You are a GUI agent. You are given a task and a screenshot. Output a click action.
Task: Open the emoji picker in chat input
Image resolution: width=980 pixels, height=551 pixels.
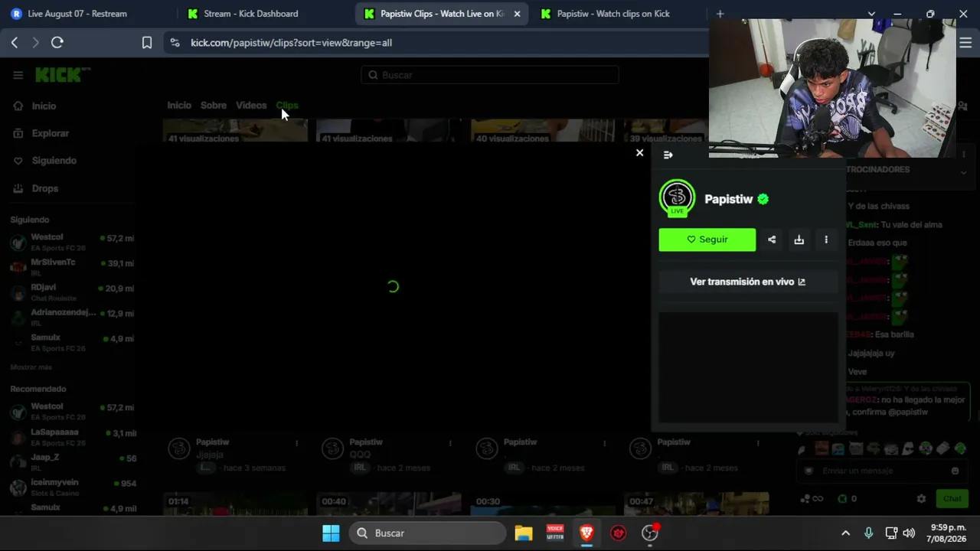(x=955, y=471)
